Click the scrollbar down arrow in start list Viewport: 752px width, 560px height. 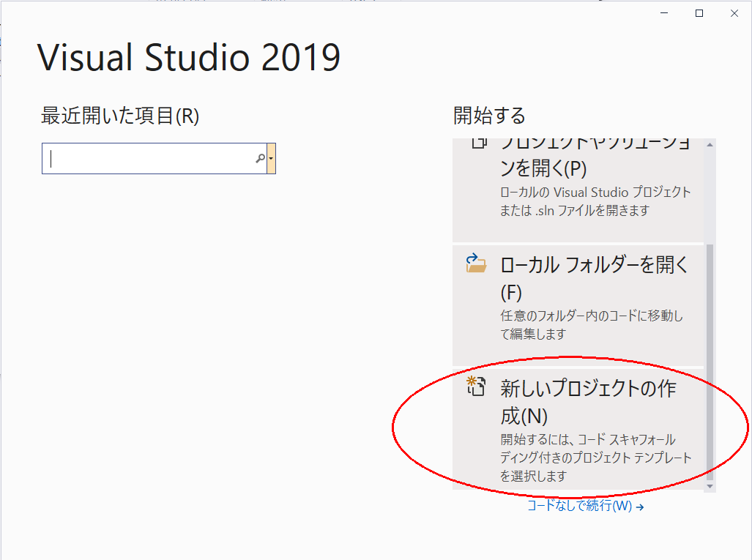[710, 486]
